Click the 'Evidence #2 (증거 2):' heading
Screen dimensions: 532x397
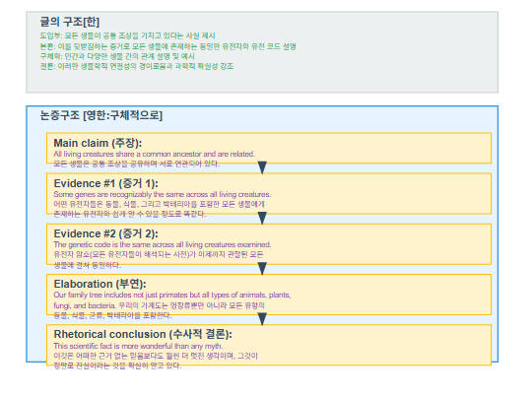(x=105, y=233)
